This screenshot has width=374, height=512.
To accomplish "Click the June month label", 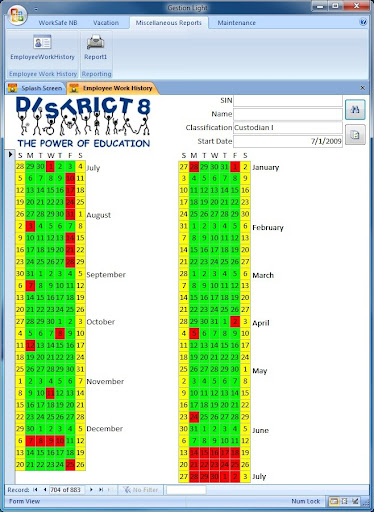I will tap(260, 430).
